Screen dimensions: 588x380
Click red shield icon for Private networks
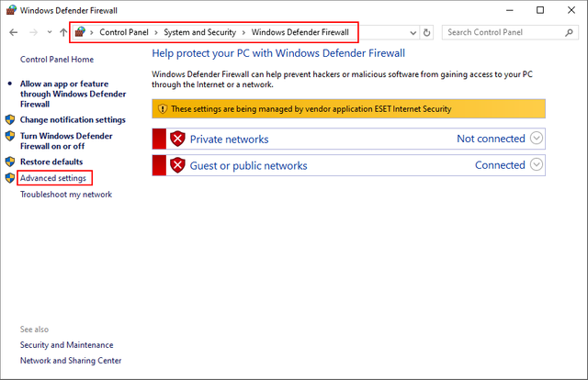point(177,139)
